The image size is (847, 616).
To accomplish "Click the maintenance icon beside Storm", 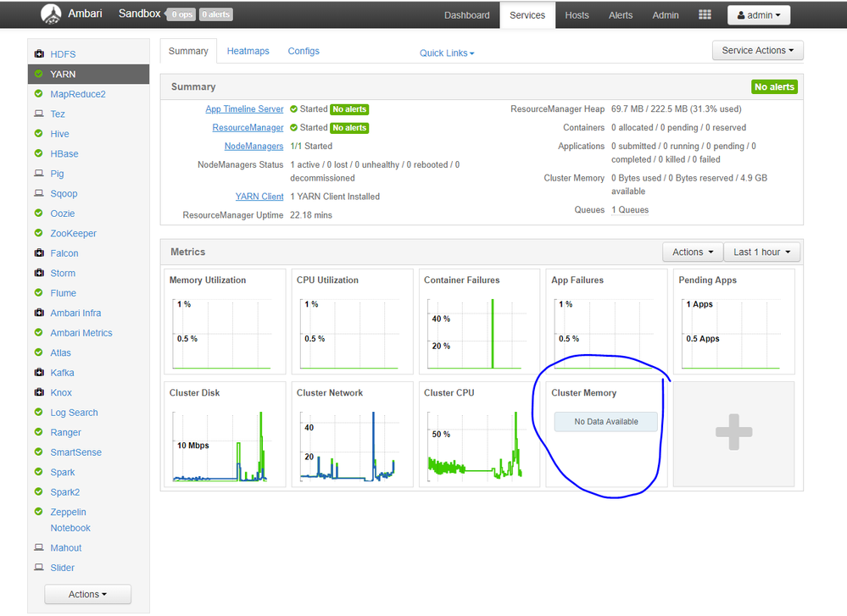I will [x=39, y=273].
